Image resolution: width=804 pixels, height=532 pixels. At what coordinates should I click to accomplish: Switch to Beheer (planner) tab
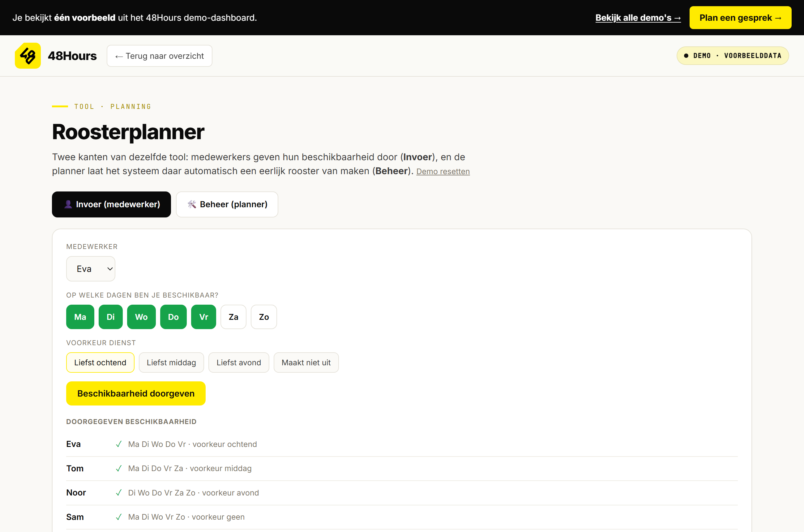coord(227,204)
